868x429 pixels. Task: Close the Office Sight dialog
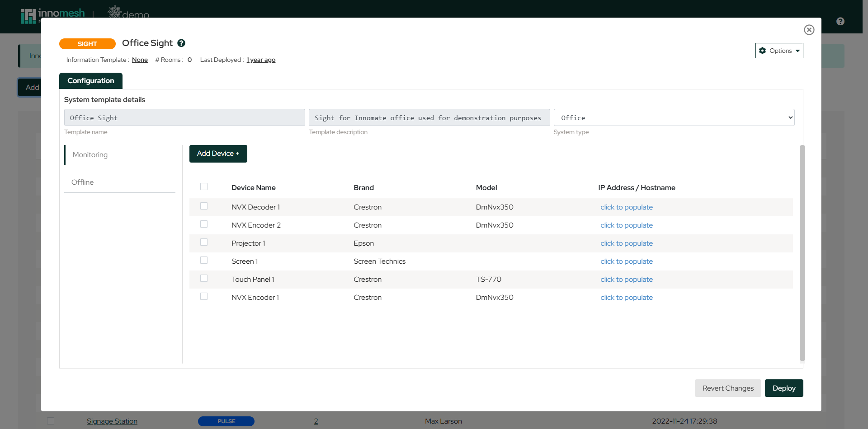pos(809,30)
